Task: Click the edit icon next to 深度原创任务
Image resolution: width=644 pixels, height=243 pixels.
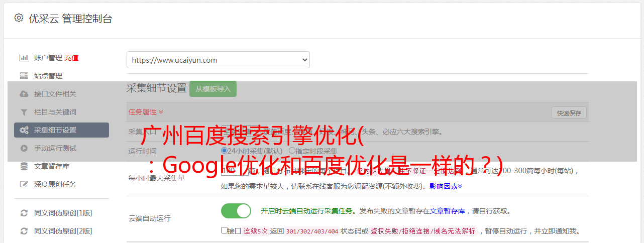Action: pyautogui.click(x=24, y=184)
